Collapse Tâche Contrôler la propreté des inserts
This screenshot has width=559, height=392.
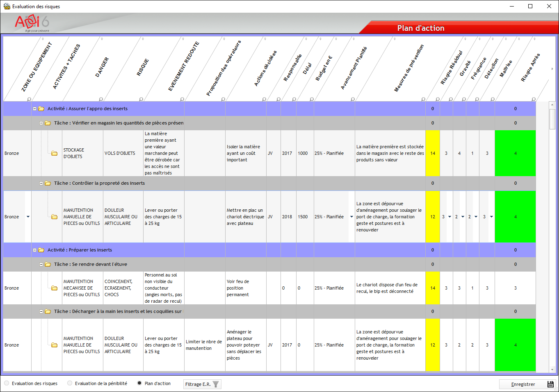41,184
